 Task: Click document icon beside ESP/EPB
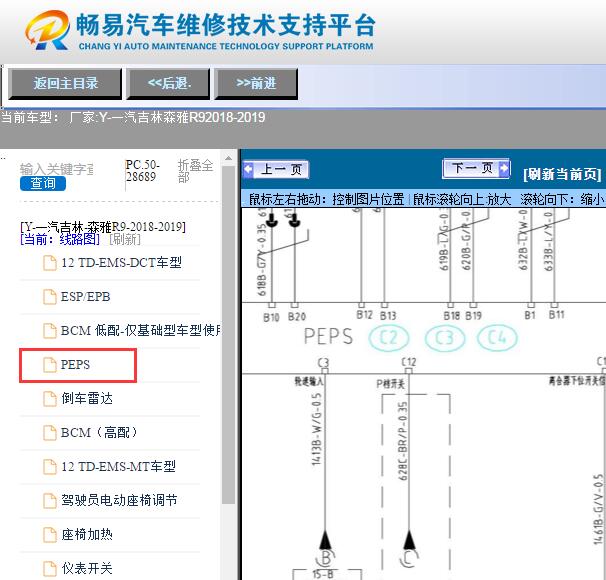tap(49, 297)
